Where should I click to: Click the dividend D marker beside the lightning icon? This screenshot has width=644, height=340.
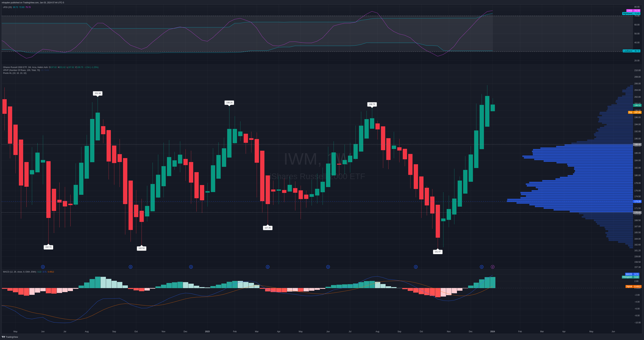click(482, 267)
